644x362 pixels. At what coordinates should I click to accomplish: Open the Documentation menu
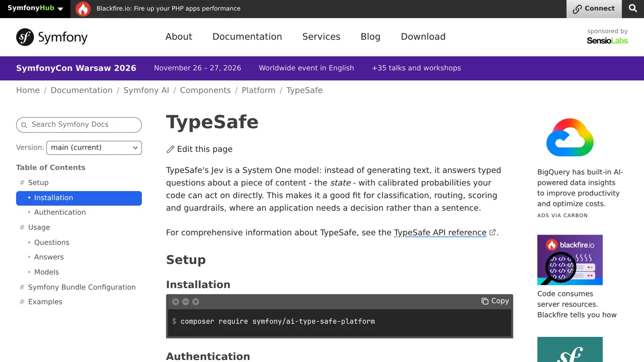(247, 37)
